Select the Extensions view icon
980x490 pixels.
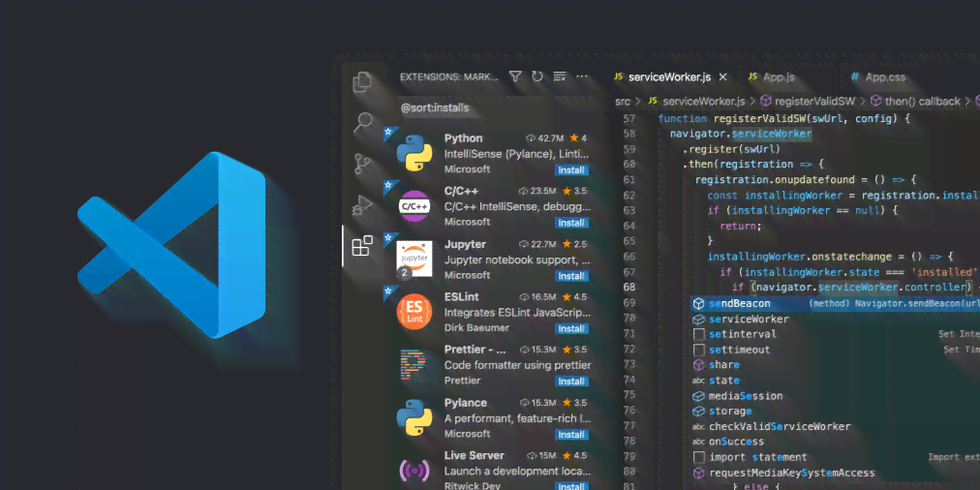point(362,246)
